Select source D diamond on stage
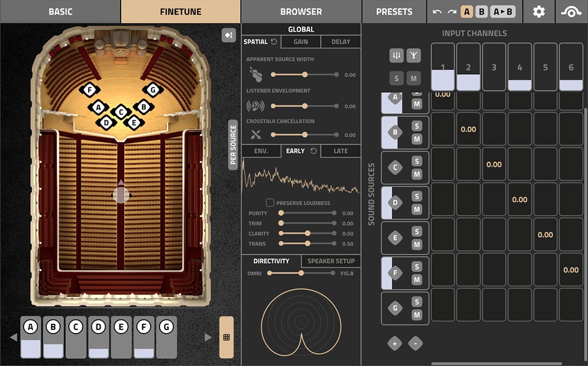This screenshot has width=588, height=366. pos(106,122)
